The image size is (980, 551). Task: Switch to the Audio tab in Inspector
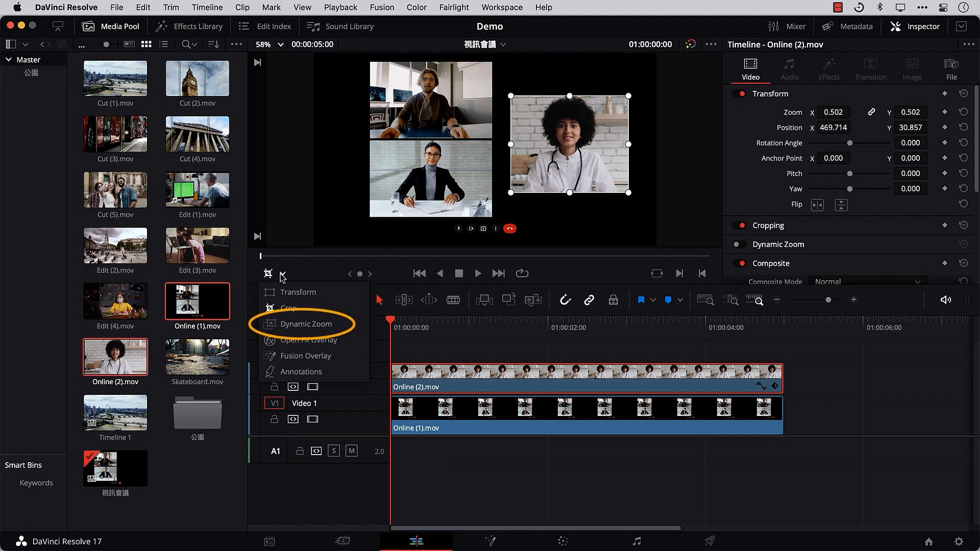[789, 69]
